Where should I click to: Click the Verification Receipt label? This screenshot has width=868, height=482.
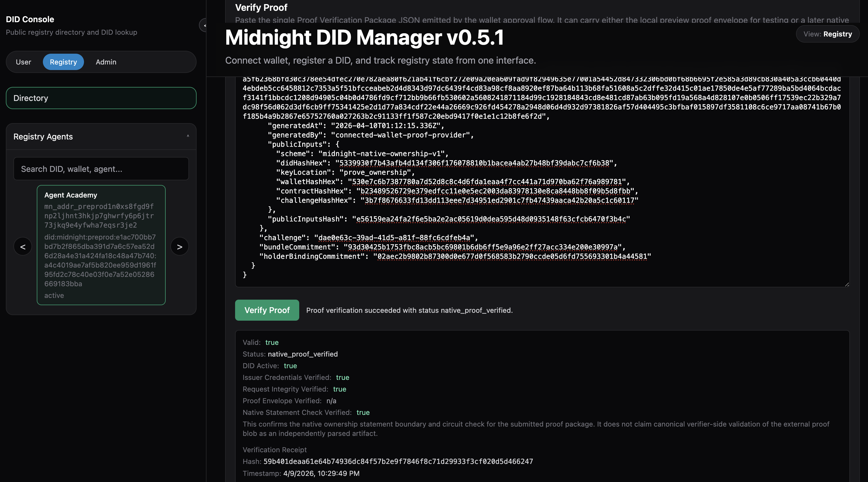coord(275,450)
